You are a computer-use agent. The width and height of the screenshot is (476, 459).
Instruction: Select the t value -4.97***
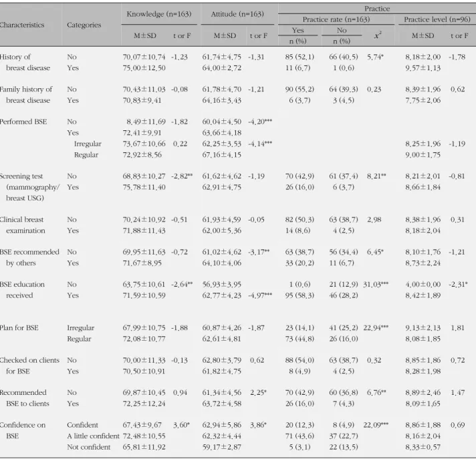[260, 295]
